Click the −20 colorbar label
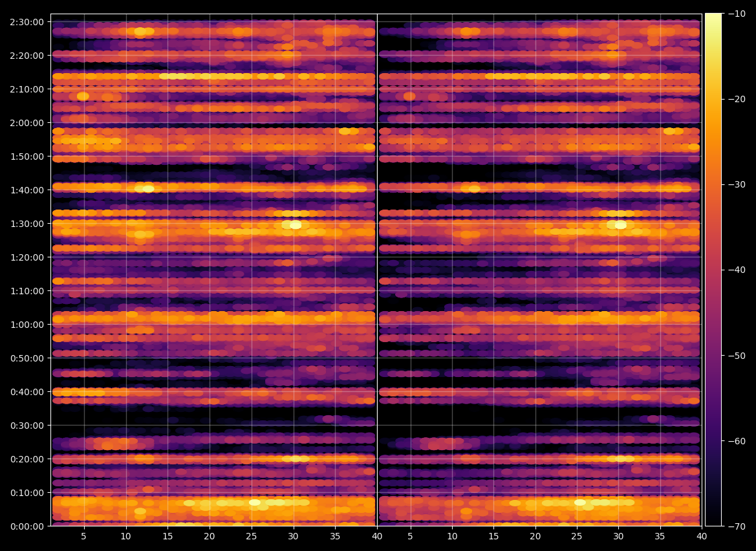 point(736,100)
